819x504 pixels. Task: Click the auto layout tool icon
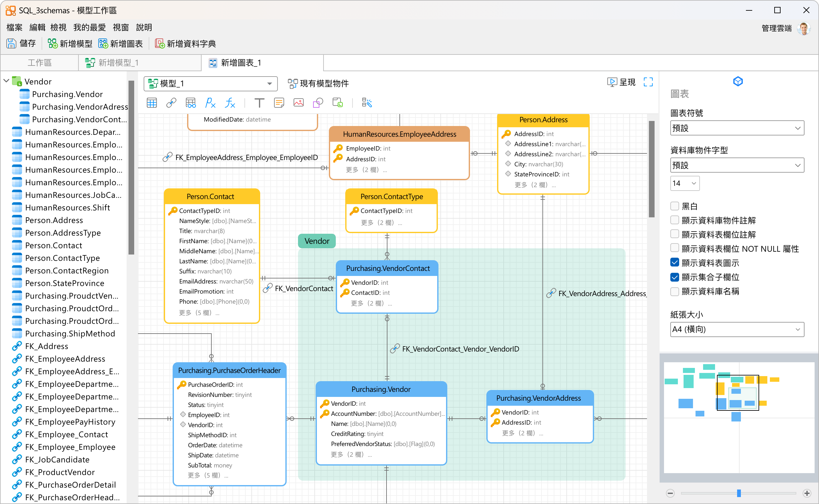367,103
